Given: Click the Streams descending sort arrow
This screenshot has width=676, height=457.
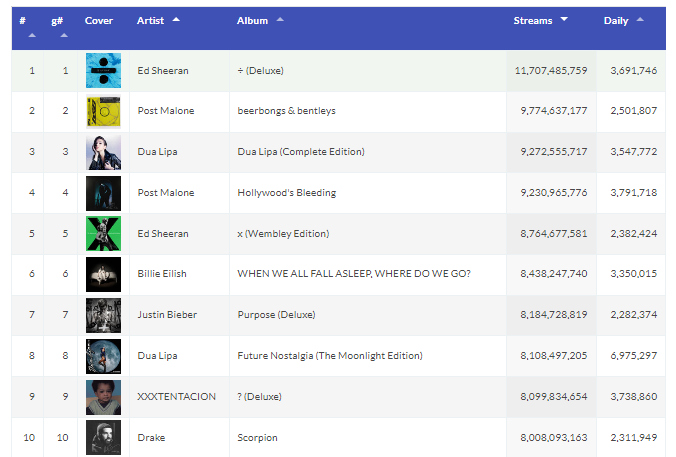Looking at the screenshot, I should 564,19.
